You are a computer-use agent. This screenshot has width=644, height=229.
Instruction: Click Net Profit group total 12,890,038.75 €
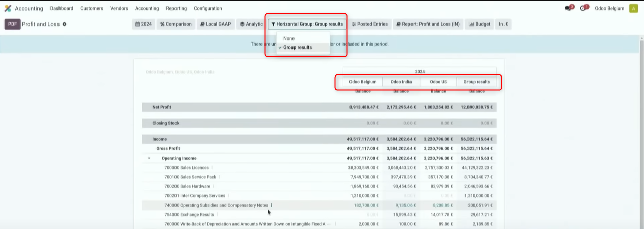477,107
